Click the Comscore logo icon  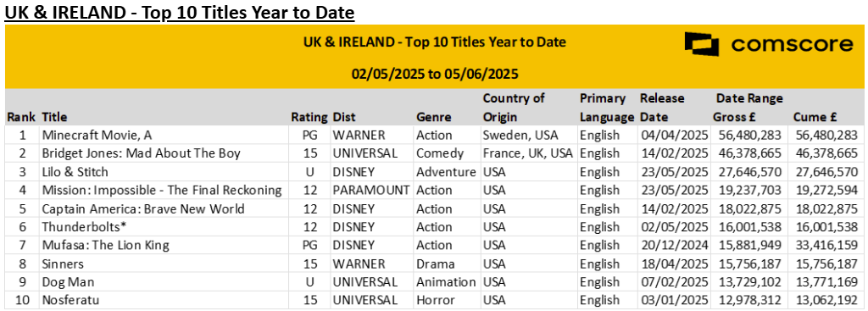701,44
